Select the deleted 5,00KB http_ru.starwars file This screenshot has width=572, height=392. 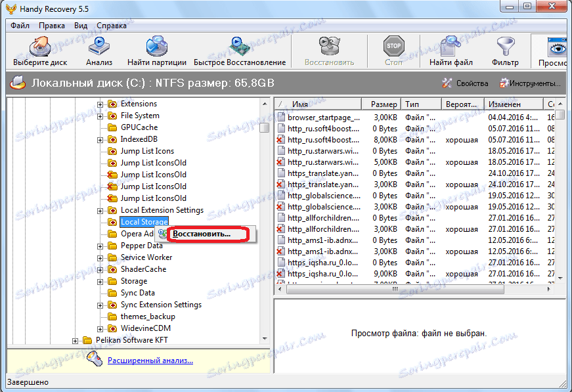pyautogui.click(x=415, y=162)
